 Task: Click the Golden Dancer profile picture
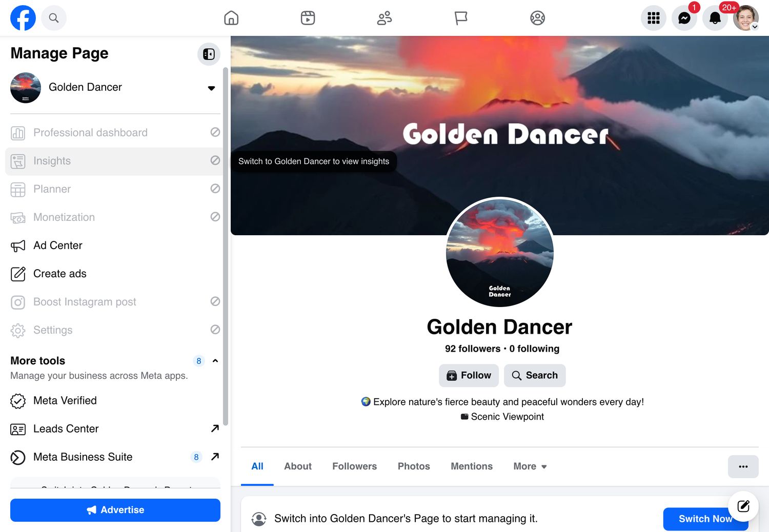click(500, 252)
